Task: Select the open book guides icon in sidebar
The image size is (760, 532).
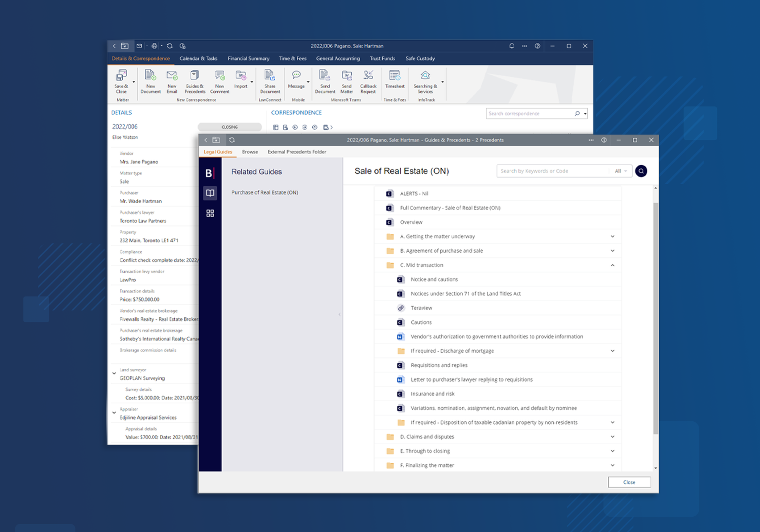Action: [210, 193]
